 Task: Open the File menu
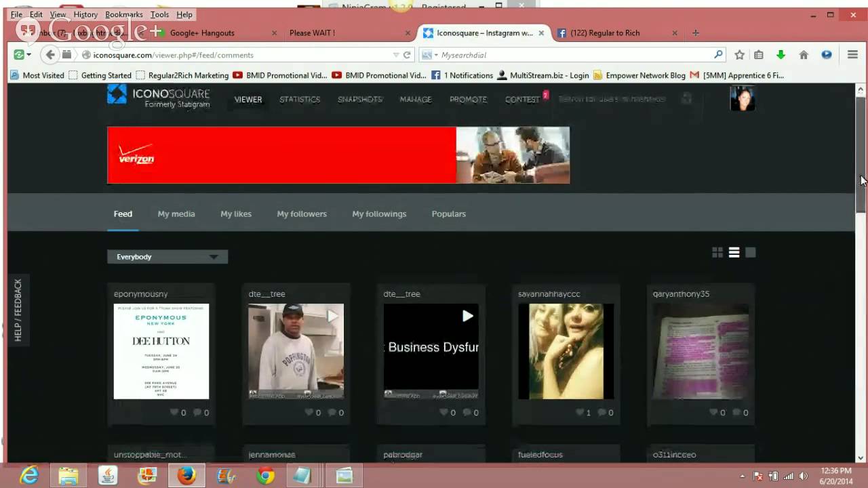(16, 14)
